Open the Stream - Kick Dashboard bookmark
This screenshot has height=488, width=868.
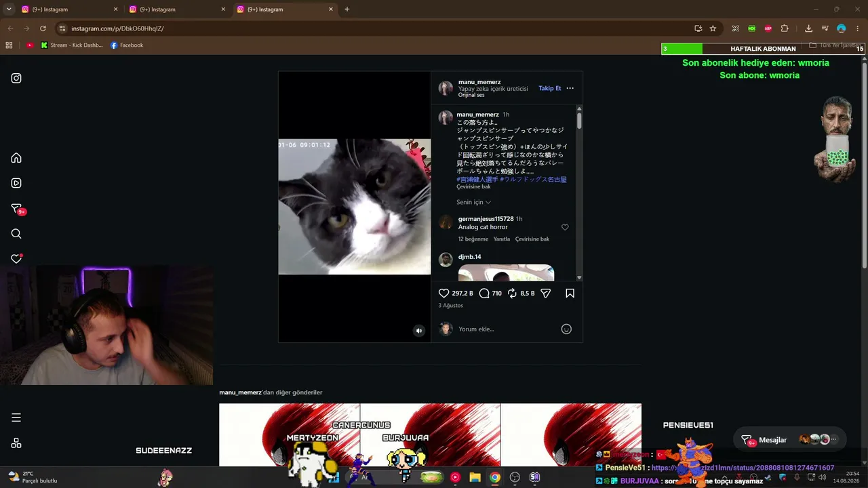(72, 45)
